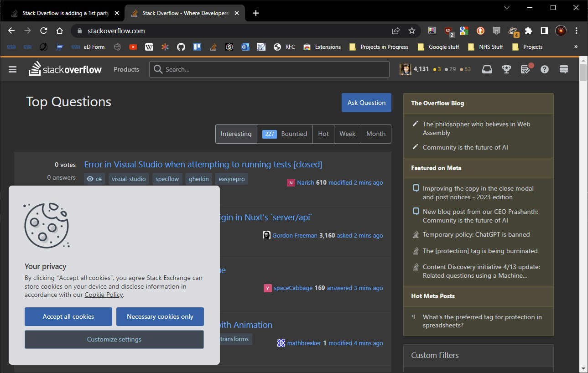Screen dimensions: 588x373
Task: Open the Cookie Policy link
Action: pyautogui.click(x=104, y=295)
